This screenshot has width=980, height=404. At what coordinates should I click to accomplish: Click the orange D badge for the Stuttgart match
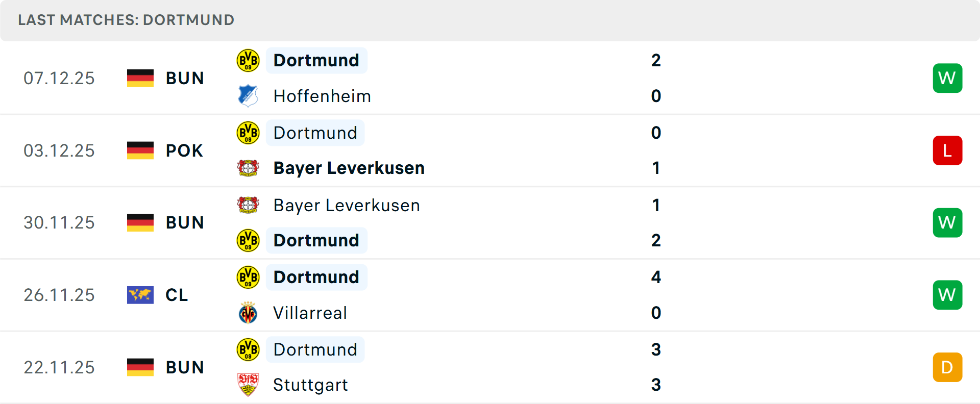[x=947, y=367]
